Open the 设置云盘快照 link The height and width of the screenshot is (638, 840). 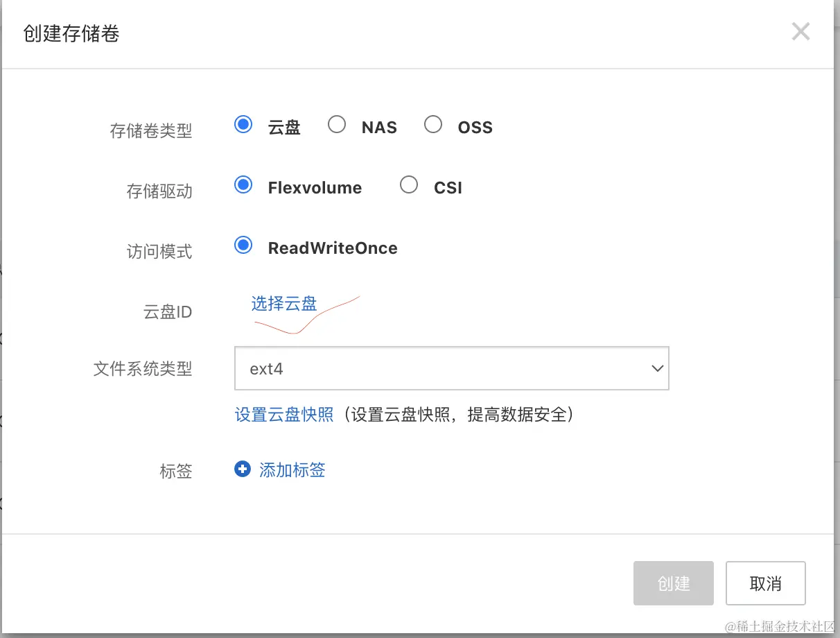(284, 415)
